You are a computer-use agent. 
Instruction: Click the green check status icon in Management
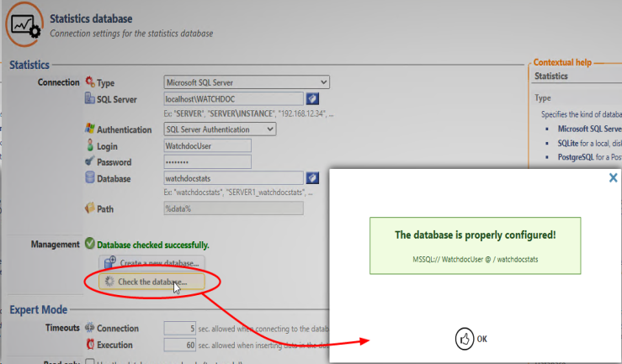pyautogui.click(x=90, y=245)
